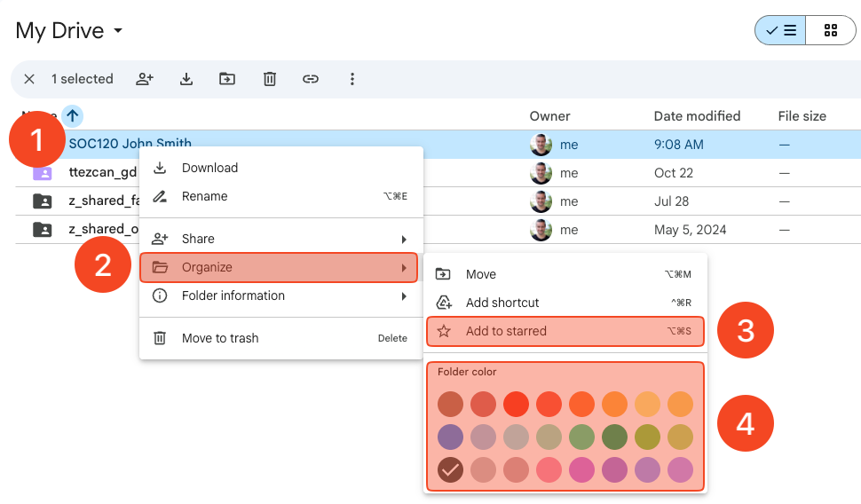
Task: Clear the selection with the X icon
Action: (29, 79)
